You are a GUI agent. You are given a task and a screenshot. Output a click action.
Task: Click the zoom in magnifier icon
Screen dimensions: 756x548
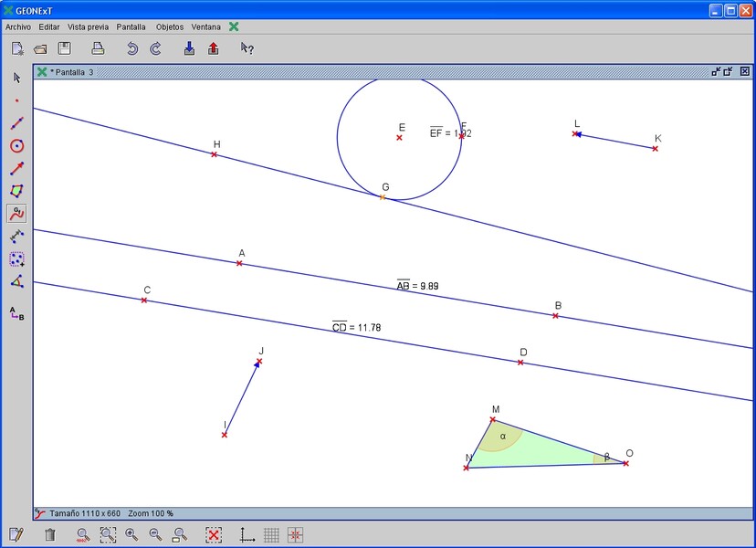click(131, 535)
